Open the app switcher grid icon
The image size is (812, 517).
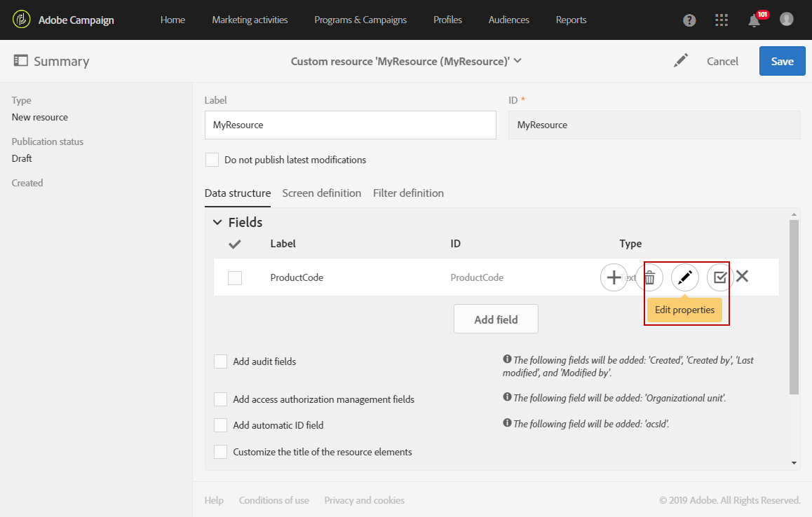tap(722, 20)
